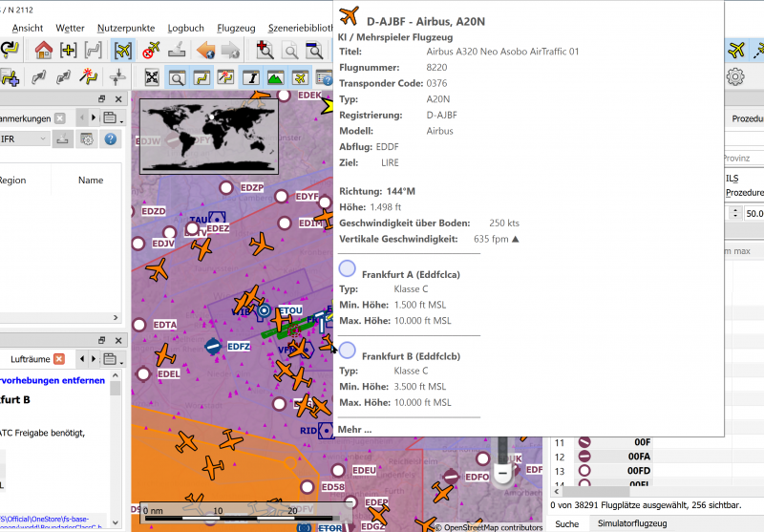
Task: Click Mehr ... in the aircraft tooltip
Action: 354,429
